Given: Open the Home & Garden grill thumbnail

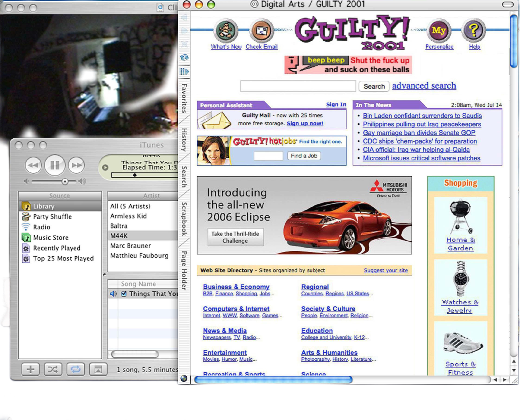Looking at the screenshot, I should pos(460,216).
